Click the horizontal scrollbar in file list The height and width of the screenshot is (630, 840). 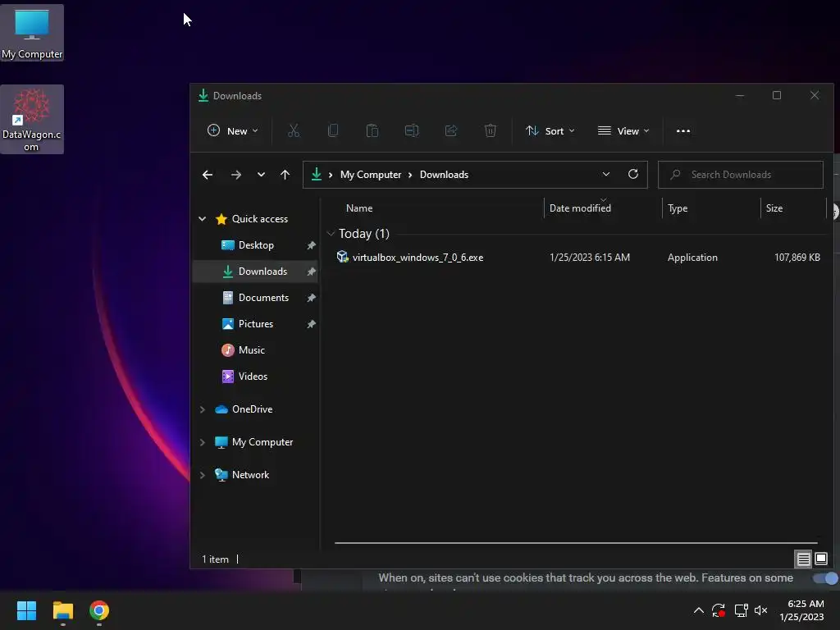click(x=576, y=543)
